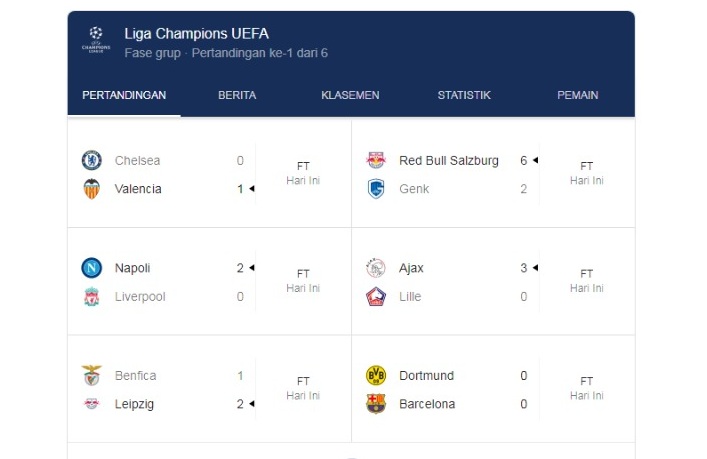Click the Liverpool club crest
The height and width of the screenshot is (459, 707).
pos(92,297)
